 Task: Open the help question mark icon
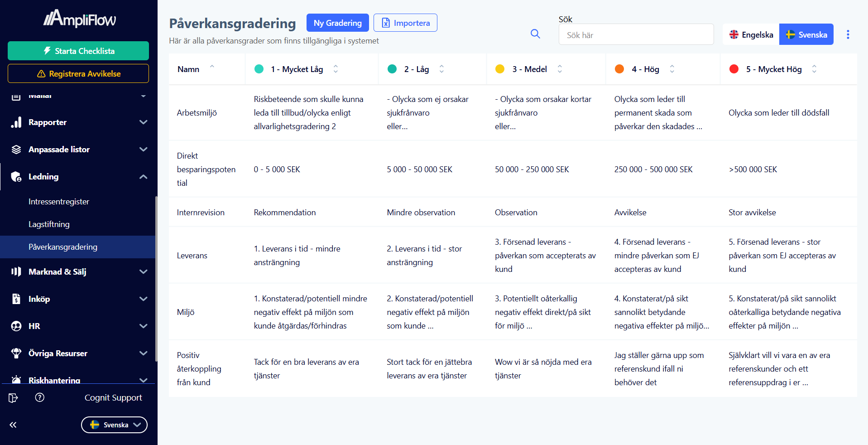point(40,397)
